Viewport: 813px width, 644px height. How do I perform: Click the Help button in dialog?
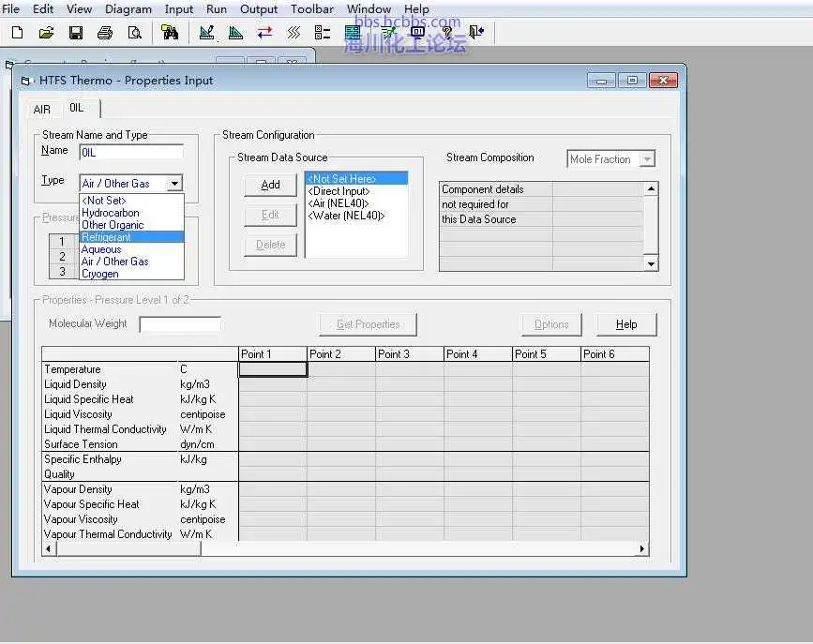pos(626,324)
